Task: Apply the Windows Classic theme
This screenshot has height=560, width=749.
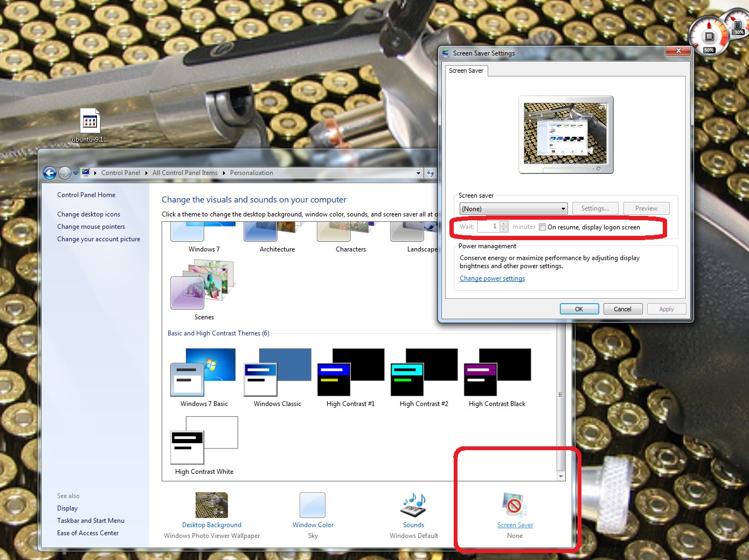Action: click(277, 377)
